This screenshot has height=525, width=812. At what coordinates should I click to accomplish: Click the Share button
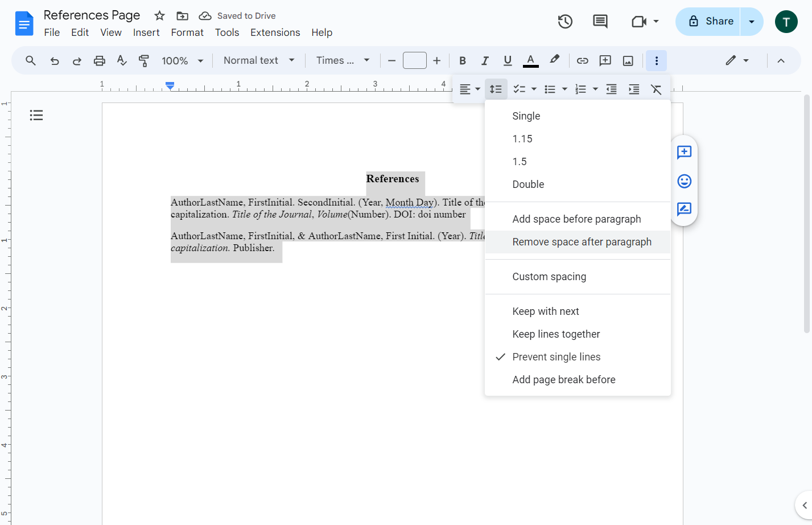click(708, 22)
